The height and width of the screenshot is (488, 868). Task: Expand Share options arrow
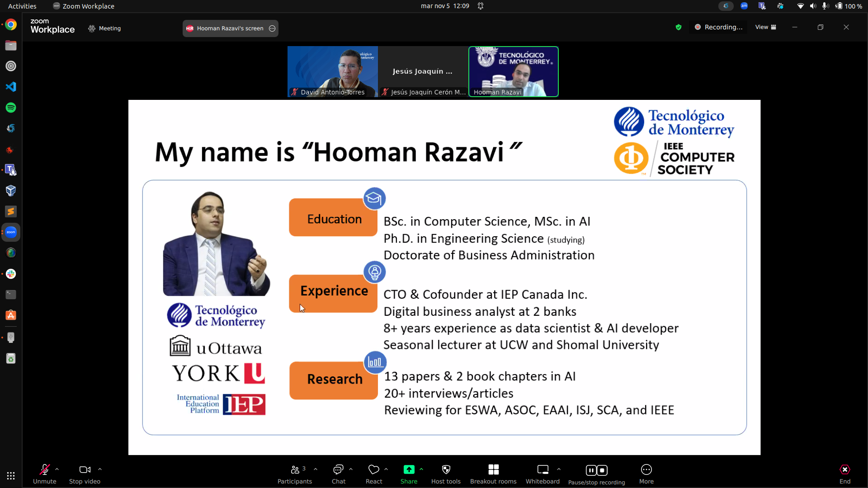point(421,469)
